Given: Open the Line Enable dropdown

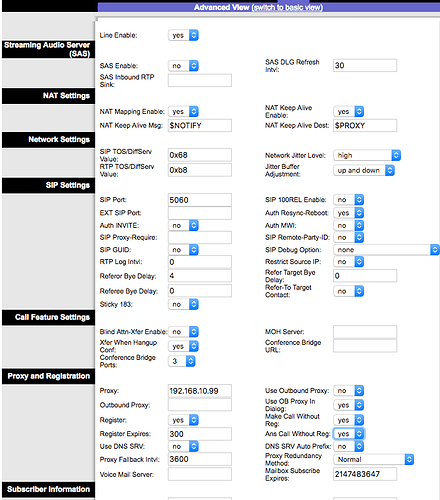Looking at the screenshot, I should 183,35.
